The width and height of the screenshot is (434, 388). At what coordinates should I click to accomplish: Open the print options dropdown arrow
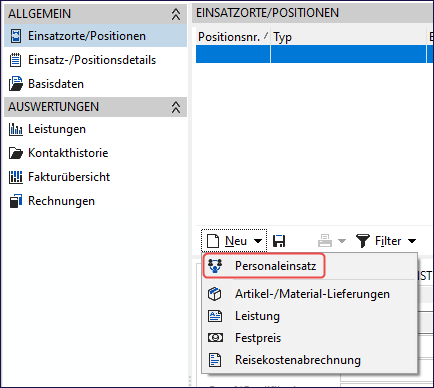(x=342, y=241)
